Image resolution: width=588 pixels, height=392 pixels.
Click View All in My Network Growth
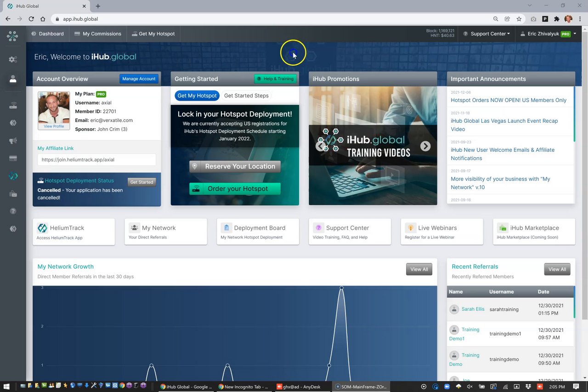(419, 269)
